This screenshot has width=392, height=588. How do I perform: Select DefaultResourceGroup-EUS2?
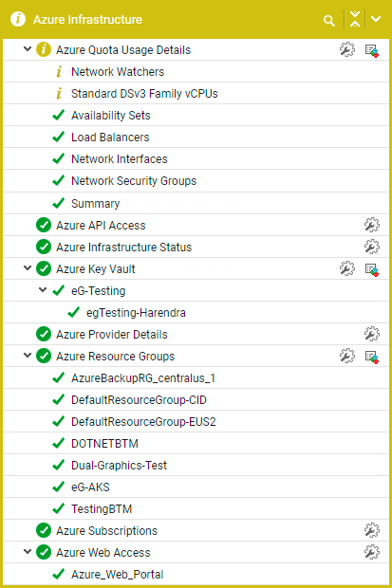144,421
